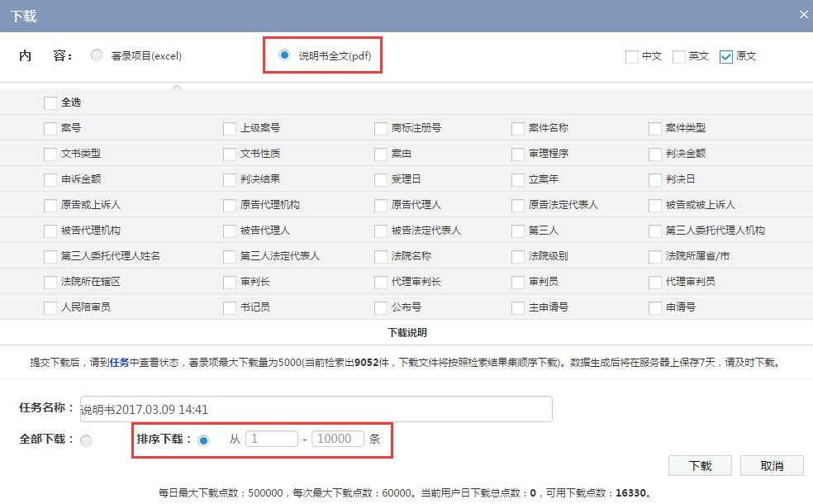This screenshot has height=504, width=813.
Task: Check the 法院名称 field checkbox
Action: (381, 256)
